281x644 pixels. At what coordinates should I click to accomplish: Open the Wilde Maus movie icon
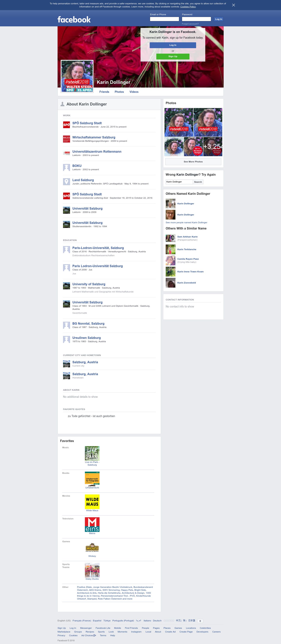click(92, 502)
